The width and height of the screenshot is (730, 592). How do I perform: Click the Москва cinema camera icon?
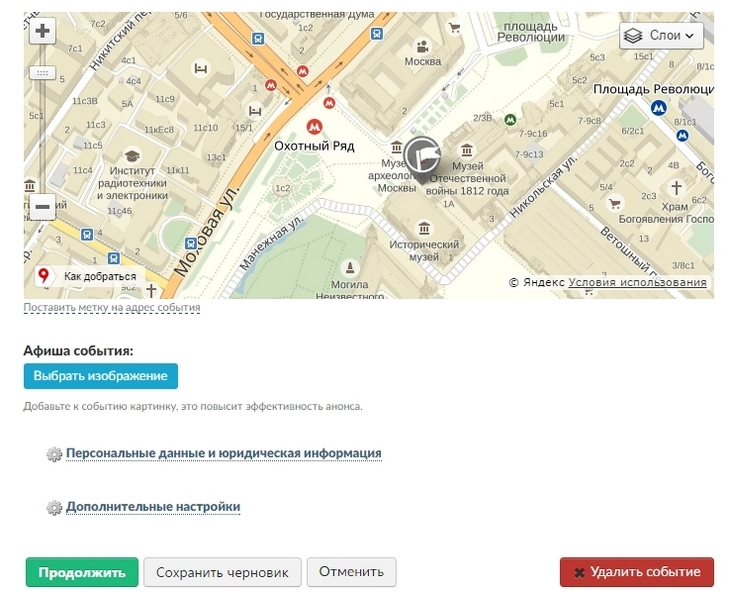pos(422,47)
